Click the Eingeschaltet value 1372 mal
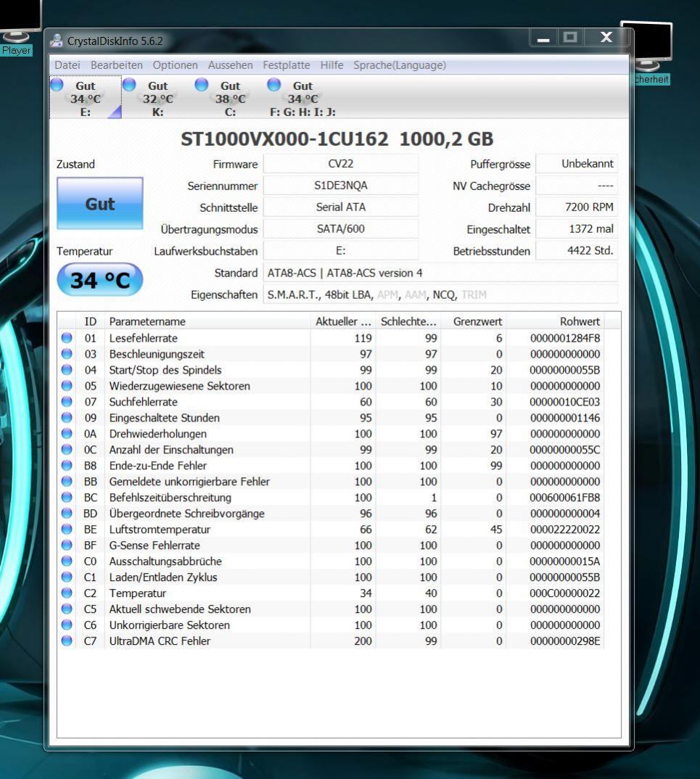700x779 pixels. click(577, 229)
